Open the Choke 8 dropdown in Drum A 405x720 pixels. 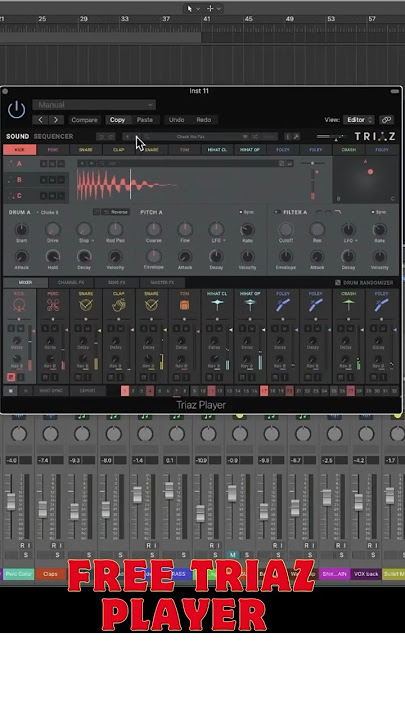[x=48, y=213]
